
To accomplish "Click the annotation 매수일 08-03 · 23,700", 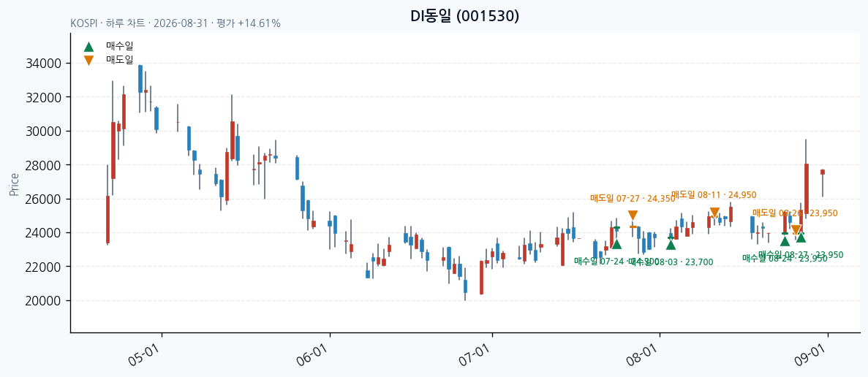I will (671, 262).
